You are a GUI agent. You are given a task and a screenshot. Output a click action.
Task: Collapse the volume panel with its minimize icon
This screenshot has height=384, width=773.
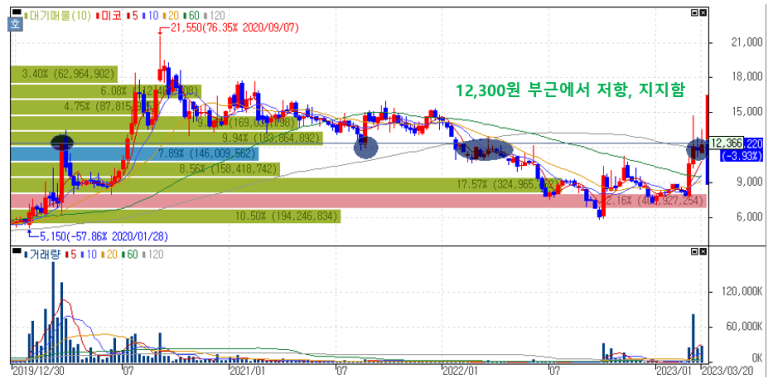coord(695,251)
